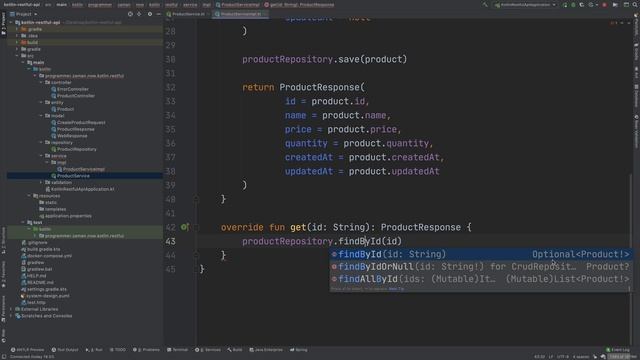Open the Project view dropdown
640x360 pixels.
(x=24, y=14)
